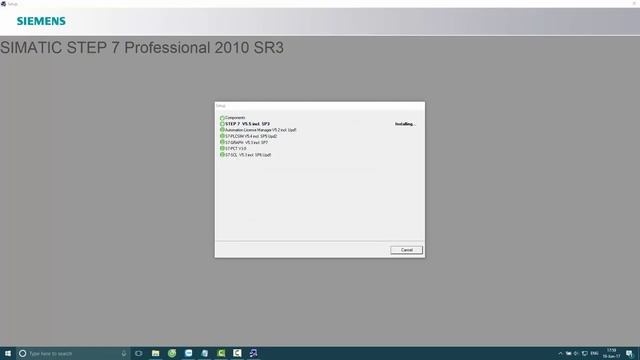Show hidden system tray icons
Screen dimensions: 640x360
560,353
